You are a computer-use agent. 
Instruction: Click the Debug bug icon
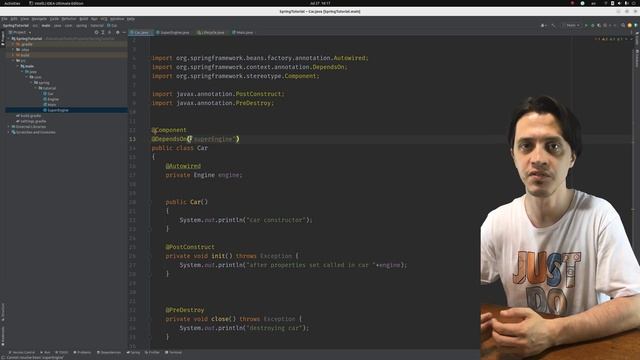coord(593,25)
